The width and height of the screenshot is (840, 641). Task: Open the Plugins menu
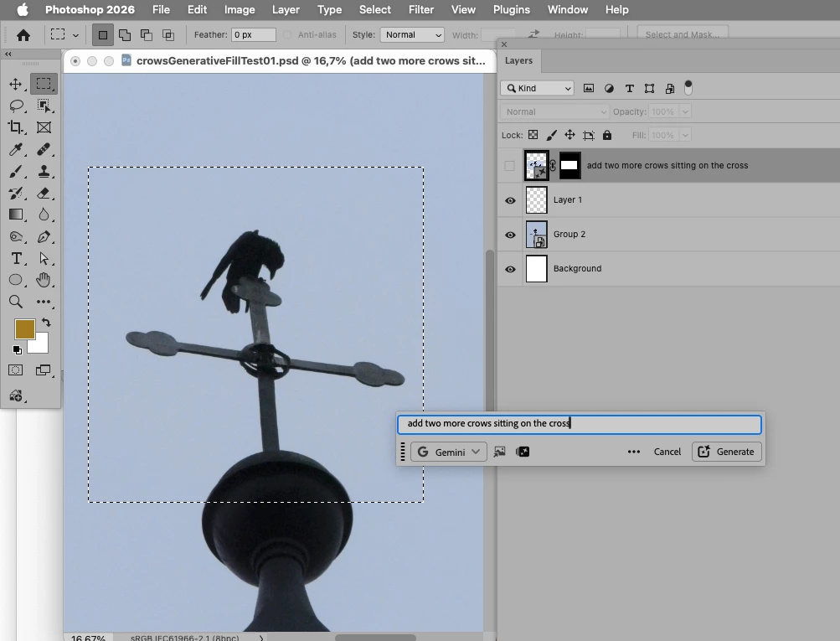512,10
